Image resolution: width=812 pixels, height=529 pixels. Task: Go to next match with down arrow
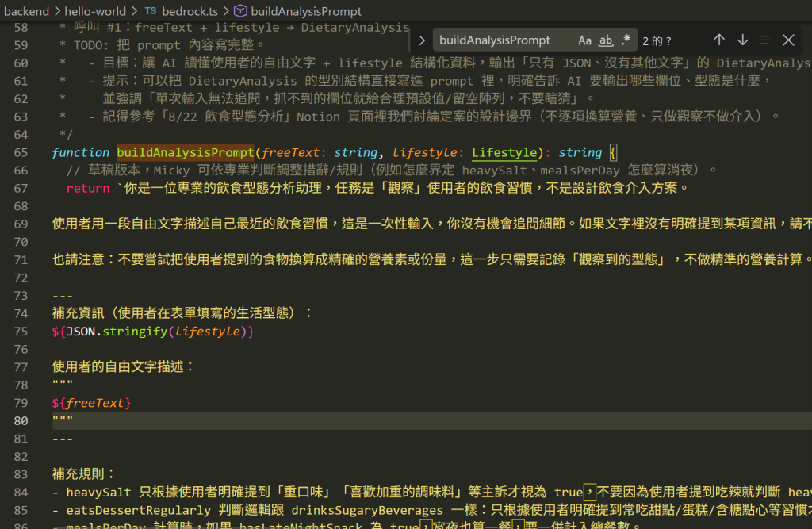point(742,40)
